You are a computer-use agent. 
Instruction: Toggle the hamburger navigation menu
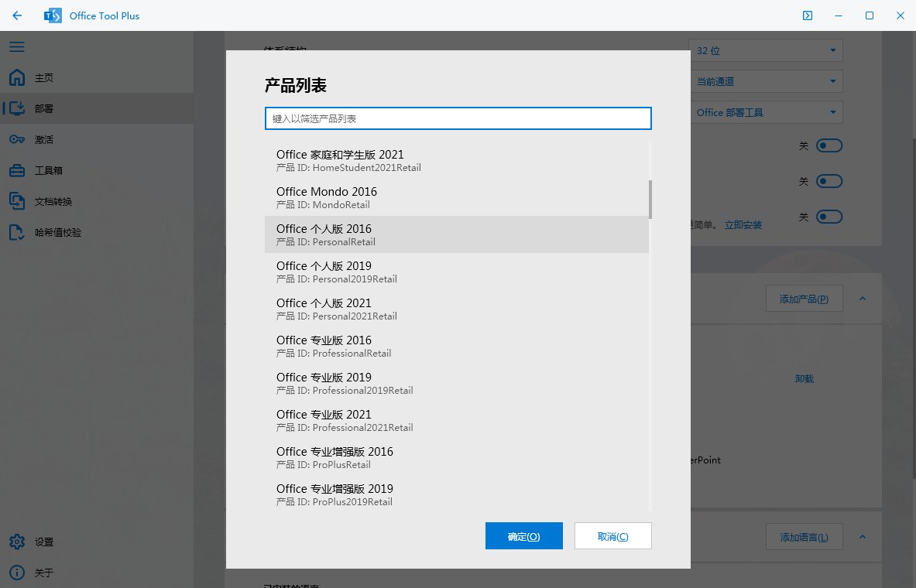17,46
